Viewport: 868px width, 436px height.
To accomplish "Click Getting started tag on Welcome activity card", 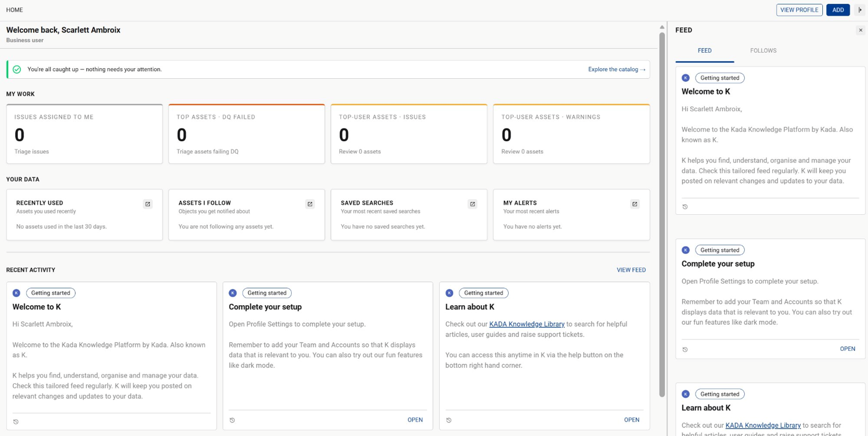I will pyautogui.click(x=51, y=293).
